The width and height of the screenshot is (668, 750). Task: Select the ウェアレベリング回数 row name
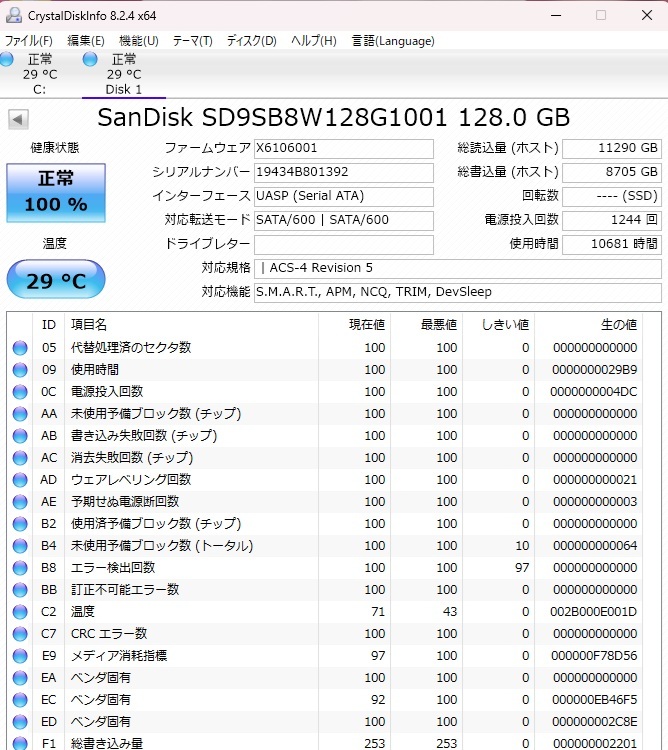(131, 480)
